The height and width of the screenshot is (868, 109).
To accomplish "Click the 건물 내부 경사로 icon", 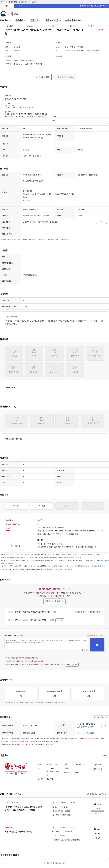I will (93, 421).
